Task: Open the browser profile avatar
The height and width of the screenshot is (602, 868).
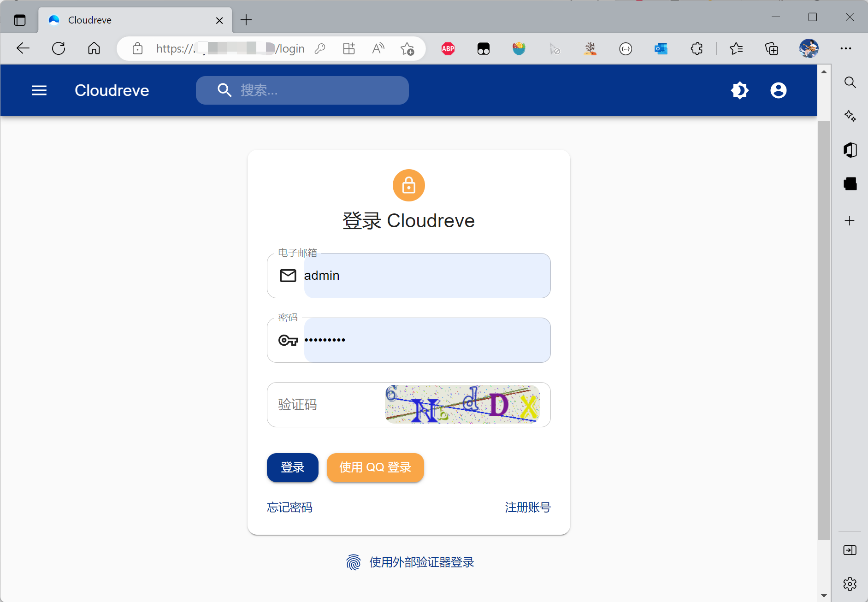Action: click(x=809, y=48)
